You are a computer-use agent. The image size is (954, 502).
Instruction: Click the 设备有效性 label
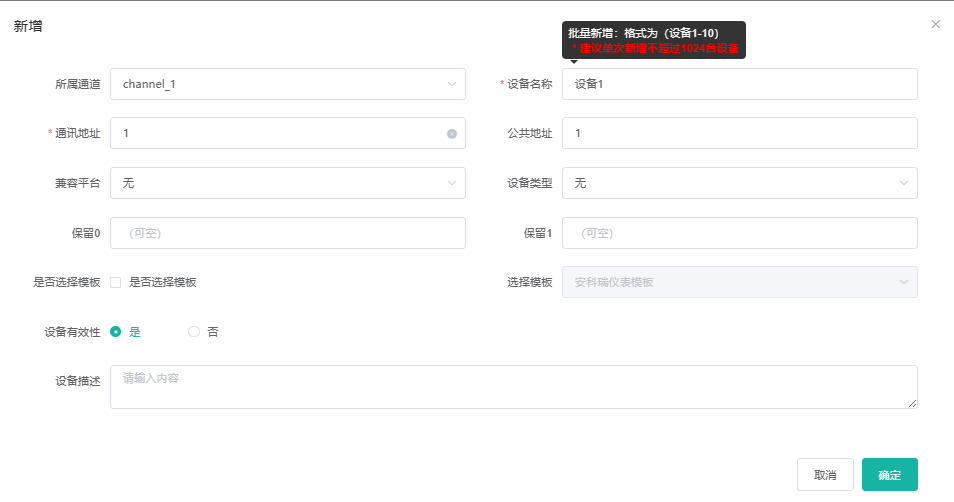(x=72, y=332)
